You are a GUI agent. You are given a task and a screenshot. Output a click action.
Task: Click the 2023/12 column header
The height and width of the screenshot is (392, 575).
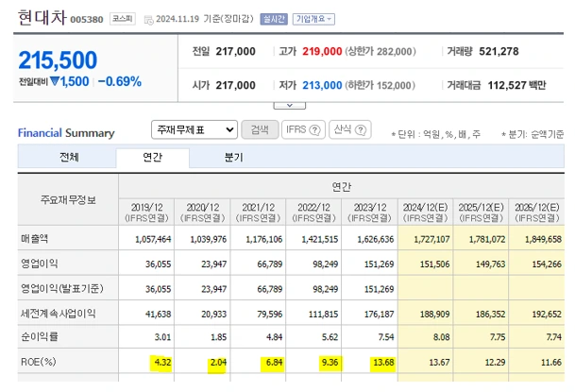(x=370, y=213)
